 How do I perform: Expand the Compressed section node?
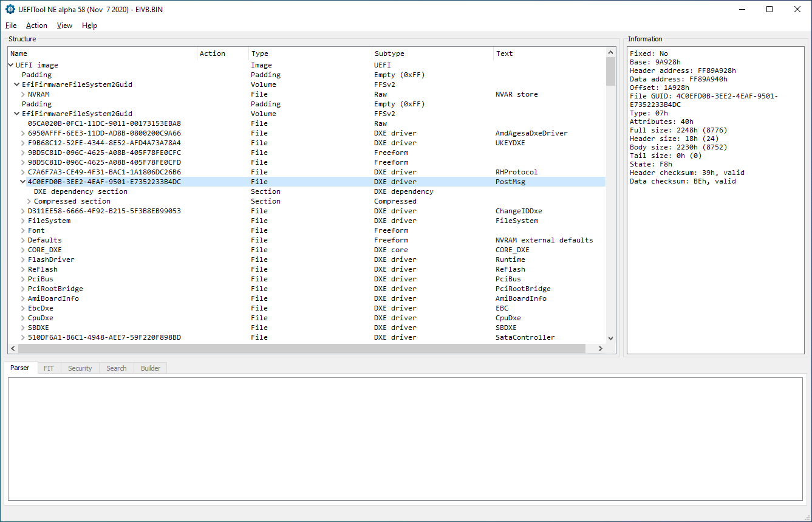29,201
